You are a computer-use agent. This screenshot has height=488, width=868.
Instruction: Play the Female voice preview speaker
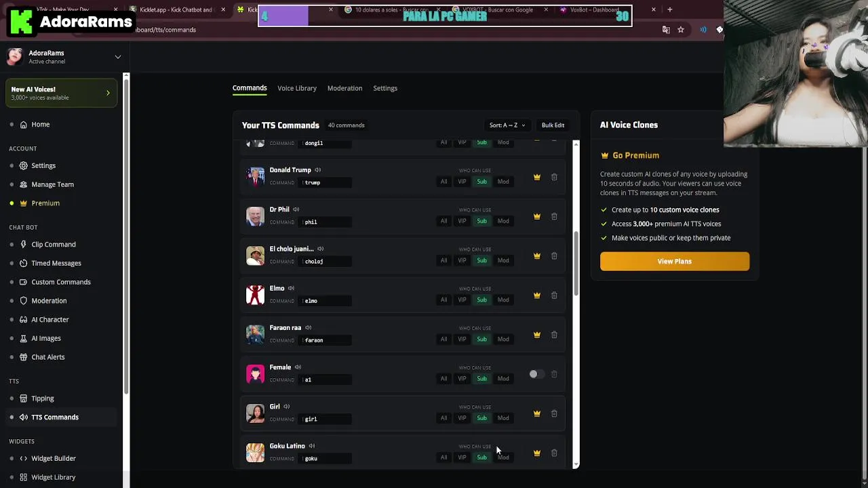click(298, 367)
